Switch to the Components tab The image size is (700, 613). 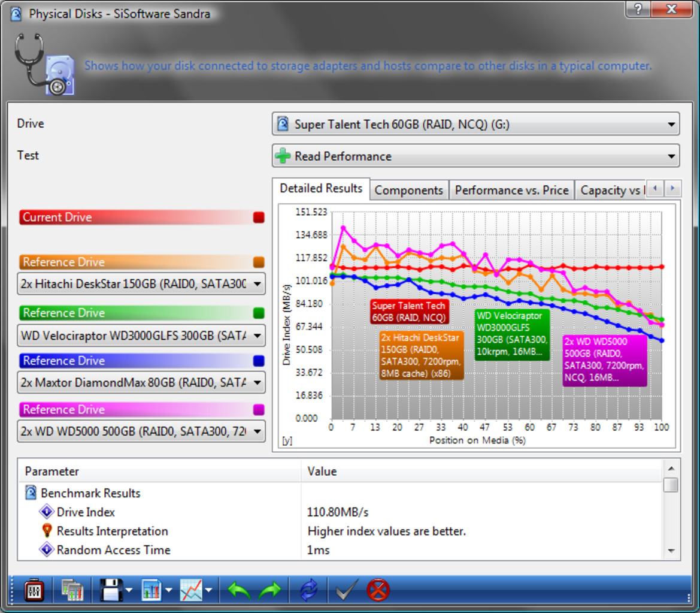tap(409, 191)
